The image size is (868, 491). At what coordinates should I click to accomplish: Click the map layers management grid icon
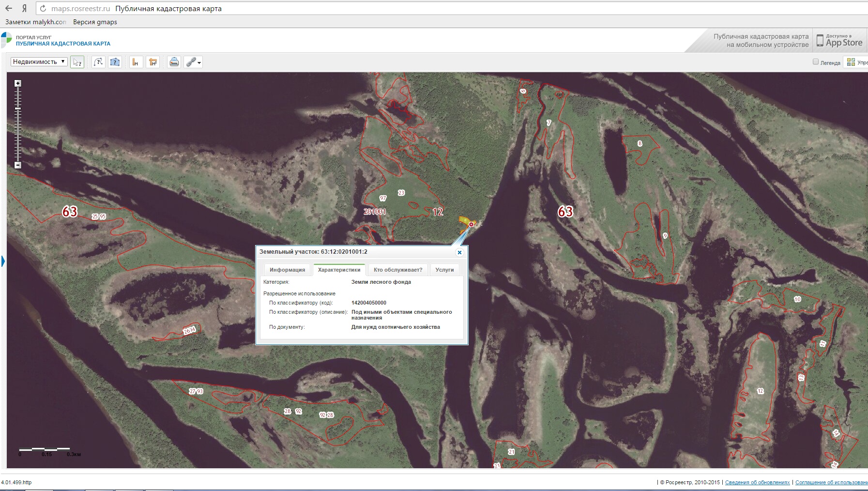coord(851,62)
